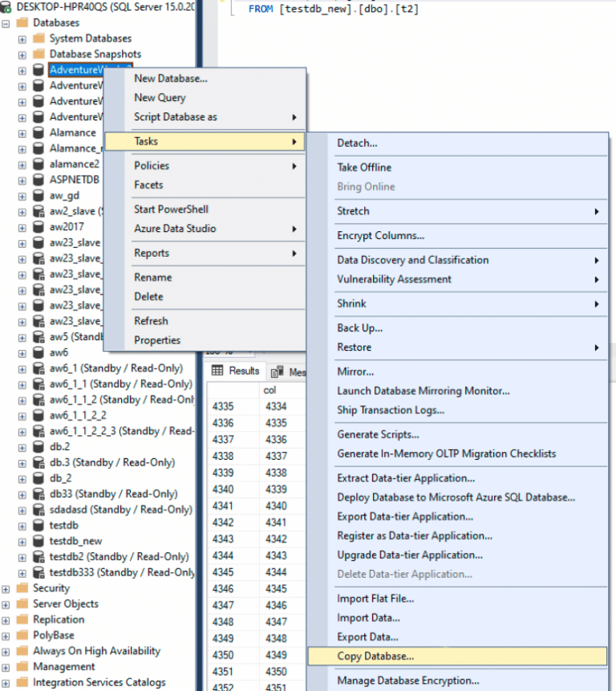Click the ASPNETDB database icon
Image resolution: width=616 pixels, height=691 pixels.
38,180
